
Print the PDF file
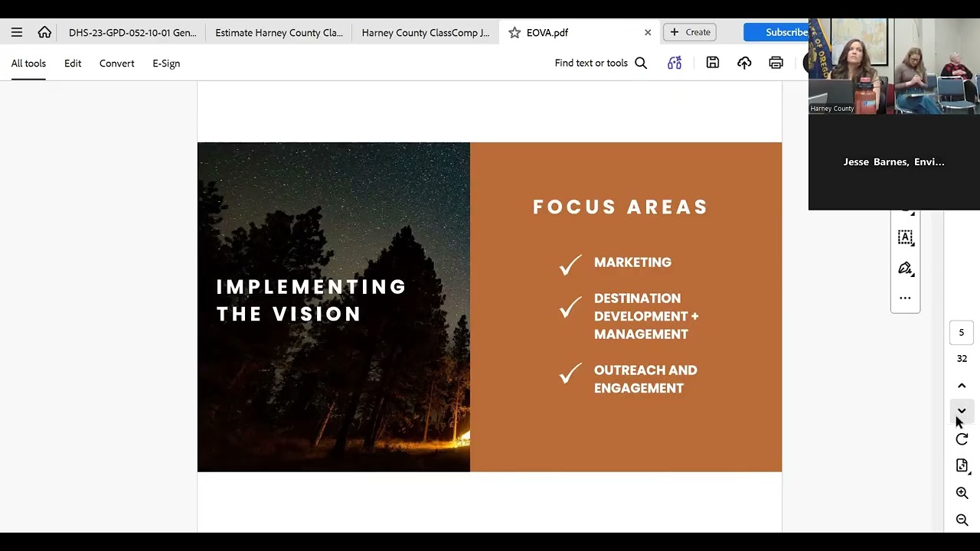pos(776,63)
